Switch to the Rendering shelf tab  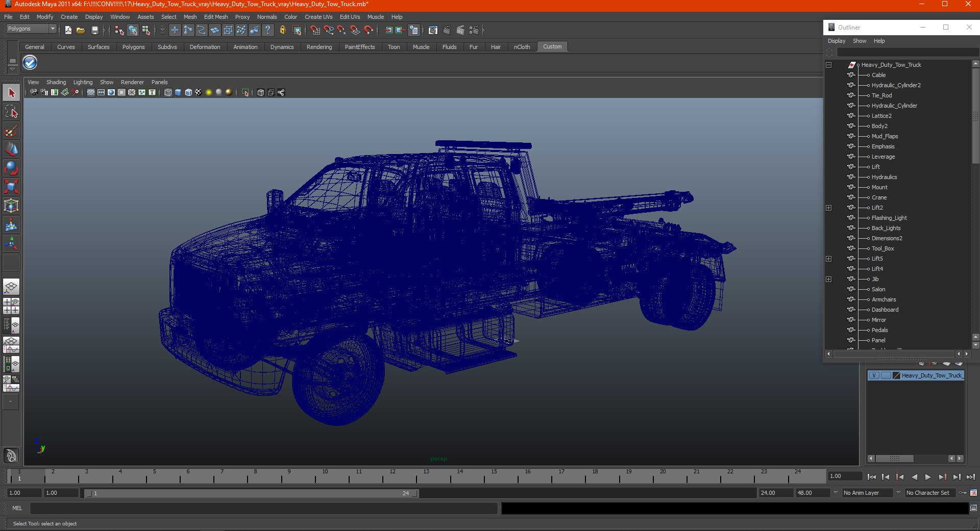[x=319, y=47]
